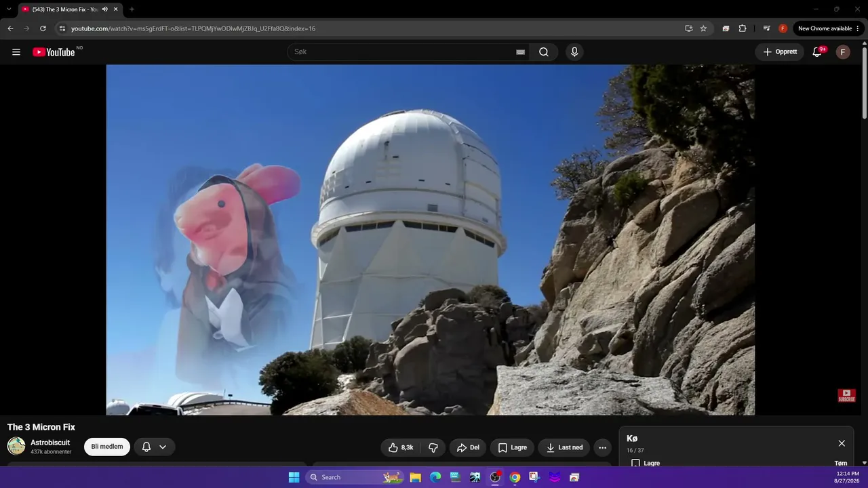This screenshot has width=868, height=488.
Task: Click the 437k abonnenter subscriber count
Action: [51, 452]
